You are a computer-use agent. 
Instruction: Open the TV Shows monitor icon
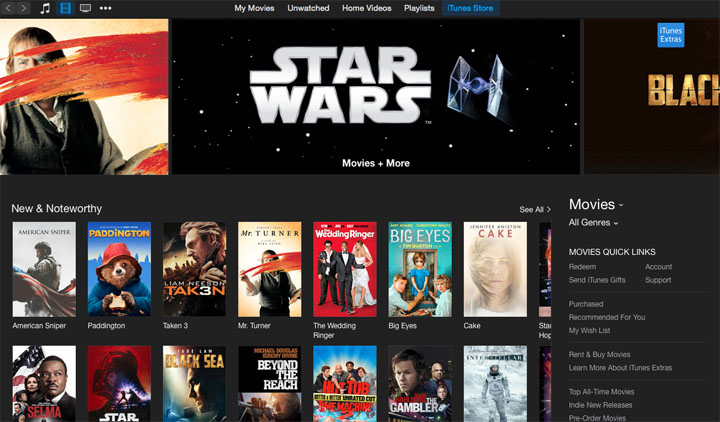click(x=85, y=8)
